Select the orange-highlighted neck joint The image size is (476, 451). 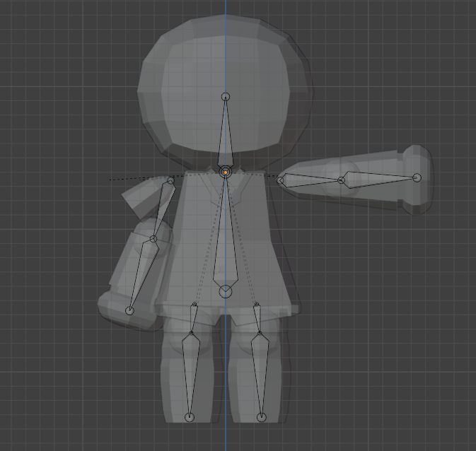coord(226,172)
